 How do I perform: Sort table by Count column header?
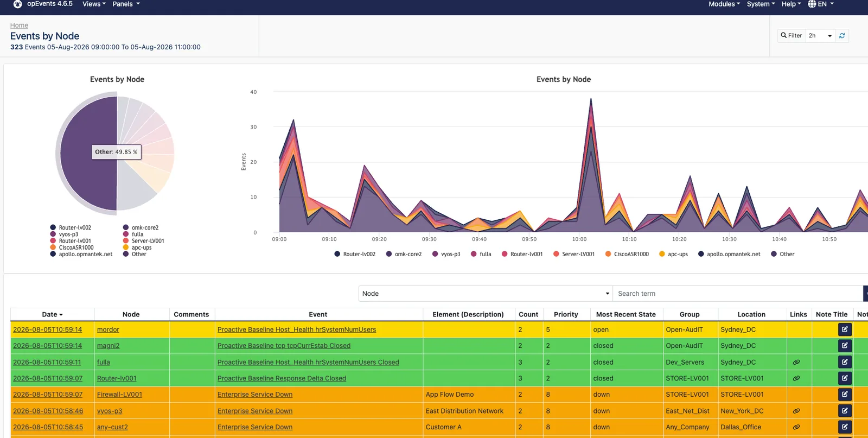click(x=528, y=314)
